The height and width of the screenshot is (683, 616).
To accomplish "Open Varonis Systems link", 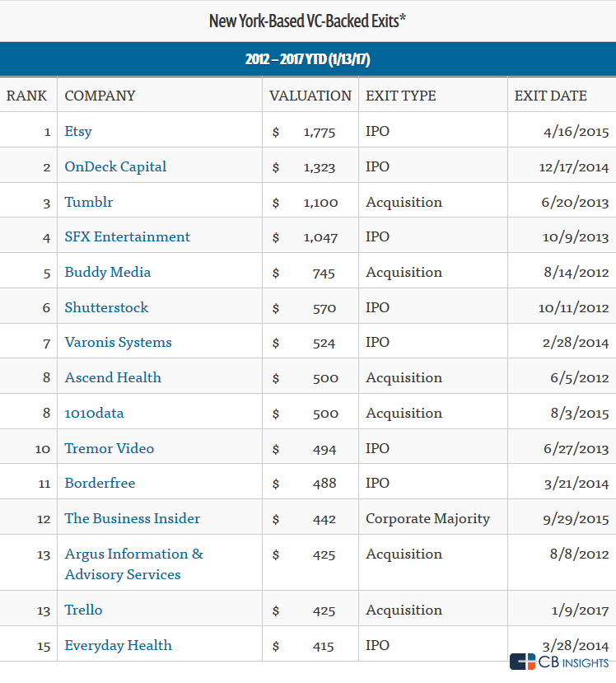I will [118, 342].
